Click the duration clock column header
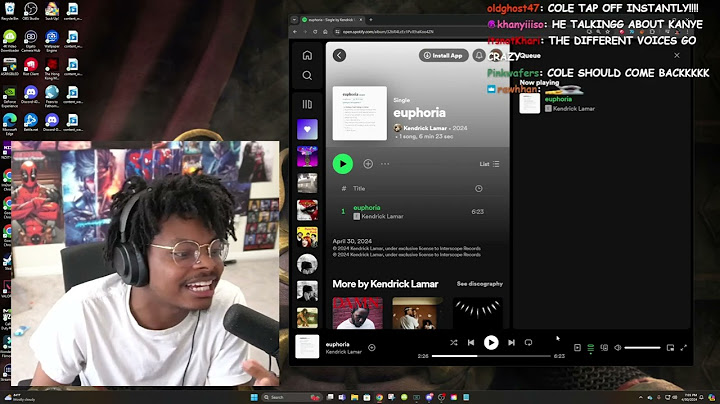The image size is (720, 404). (x=478, y=189)
